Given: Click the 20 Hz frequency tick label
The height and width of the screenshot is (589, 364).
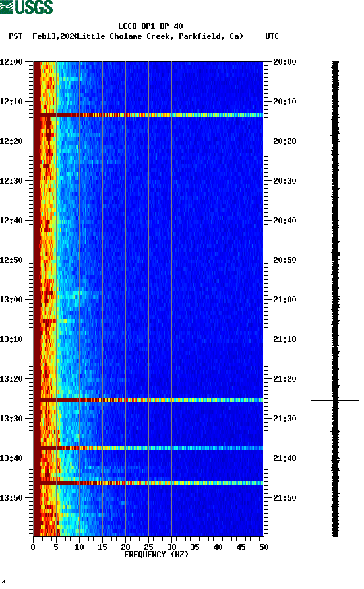Looking at the screenshot, I should click(x=126, y=547).
